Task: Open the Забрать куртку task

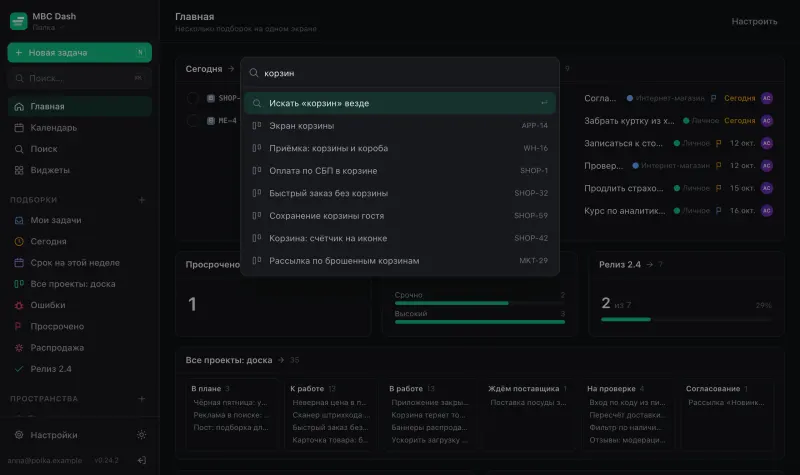Action: 629,120
